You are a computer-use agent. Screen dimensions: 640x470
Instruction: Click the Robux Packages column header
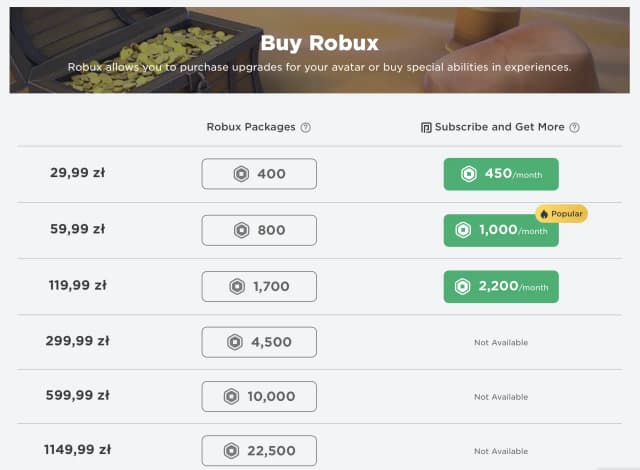pos(251,127)
